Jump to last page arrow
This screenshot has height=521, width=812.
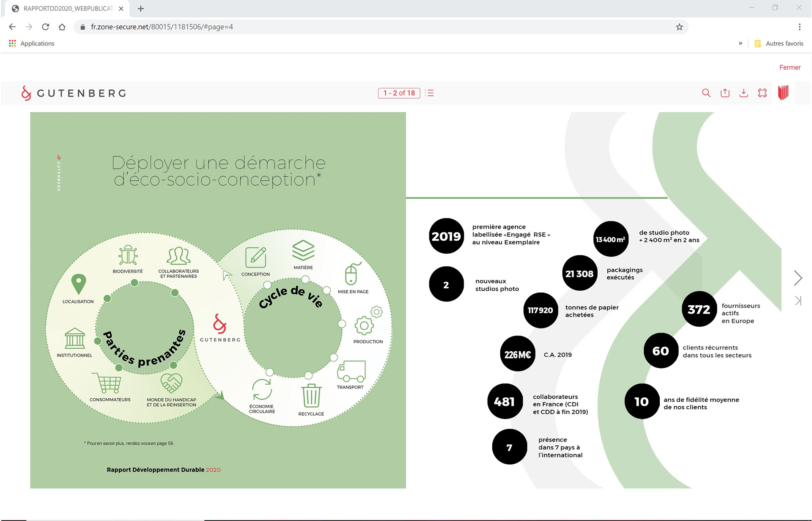[798, 301]
